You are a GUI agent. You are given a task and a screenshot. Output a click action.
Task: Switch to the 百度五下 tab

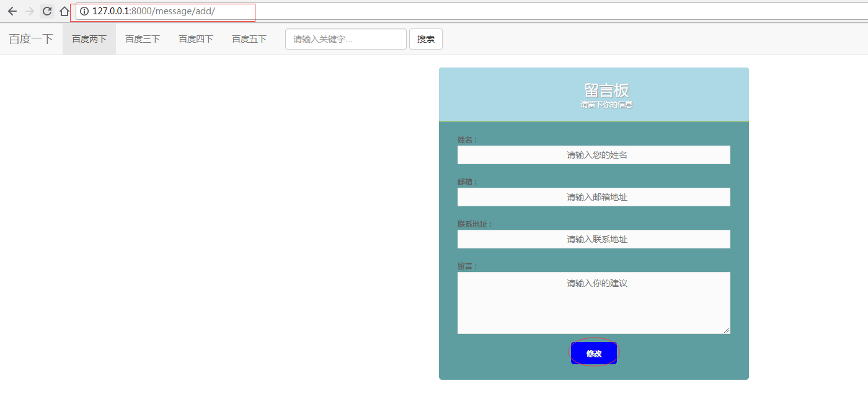coord(249,38)
